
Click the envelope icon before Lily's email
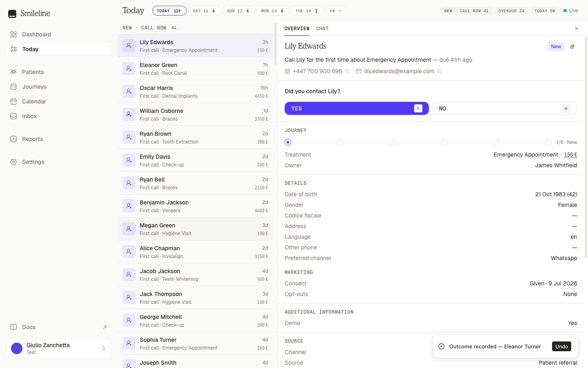click(x=359, y=71)
